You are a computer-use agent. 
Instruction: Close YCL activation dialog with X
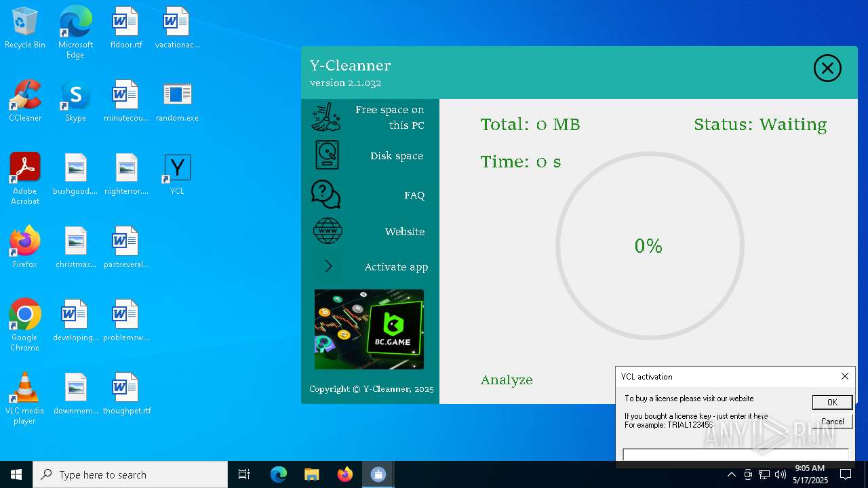click(844, 376)
